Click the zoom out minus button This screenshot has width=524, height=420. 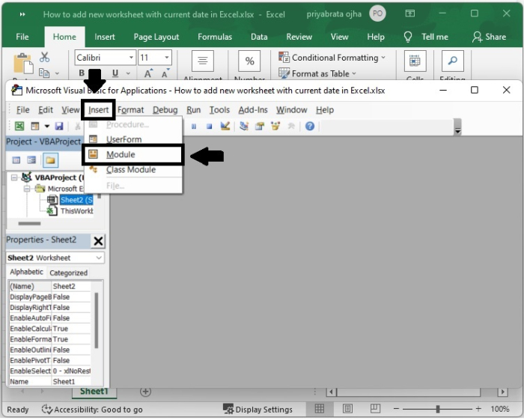point(396,409)
